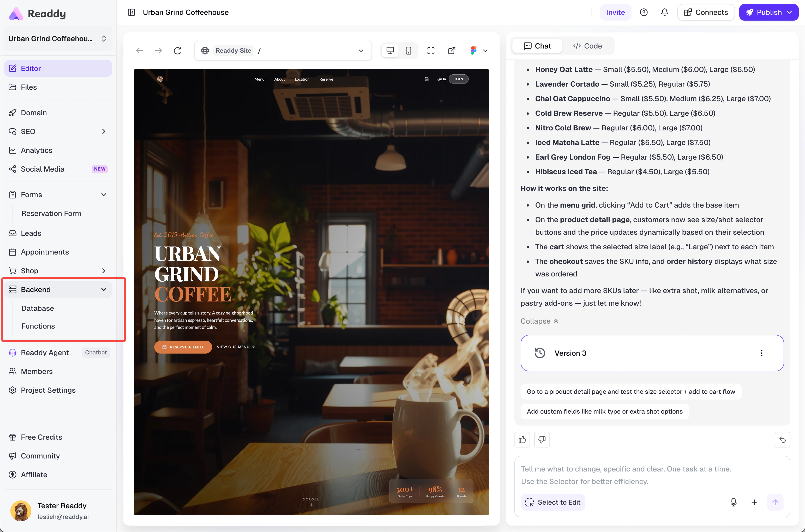Open Social Media section
Viewport: 805px width, 532px height.
[x=58, y=169]
